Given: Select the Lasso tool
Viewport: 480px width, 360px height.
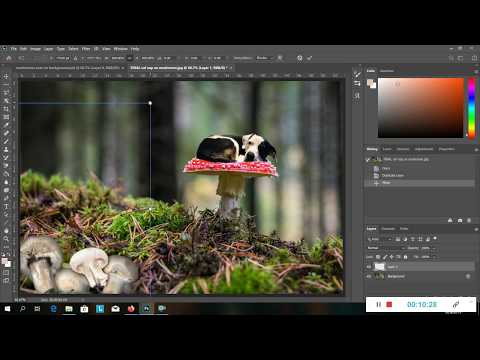Looking at the screenshot, I should 6,93.
